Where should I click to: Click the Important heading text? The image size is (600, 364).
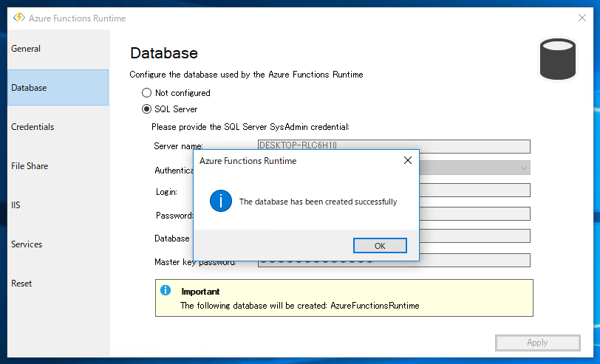click(x=200, y=292)
